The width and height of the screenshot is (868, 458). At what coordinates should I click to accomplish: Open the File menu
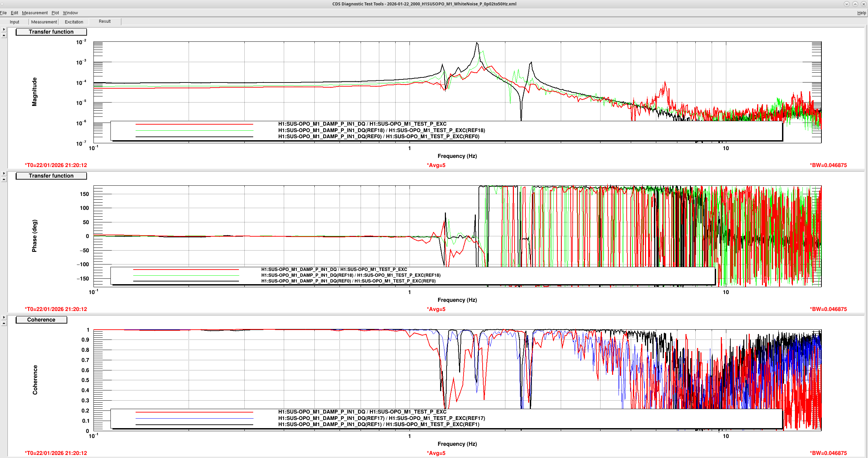[3, 13]
